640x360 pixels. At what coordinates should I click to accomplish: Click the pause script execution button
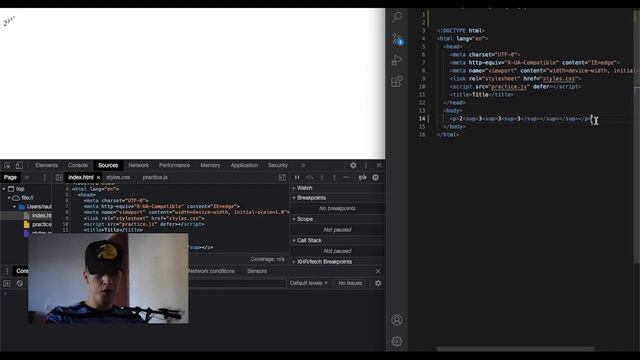(297, 178)
